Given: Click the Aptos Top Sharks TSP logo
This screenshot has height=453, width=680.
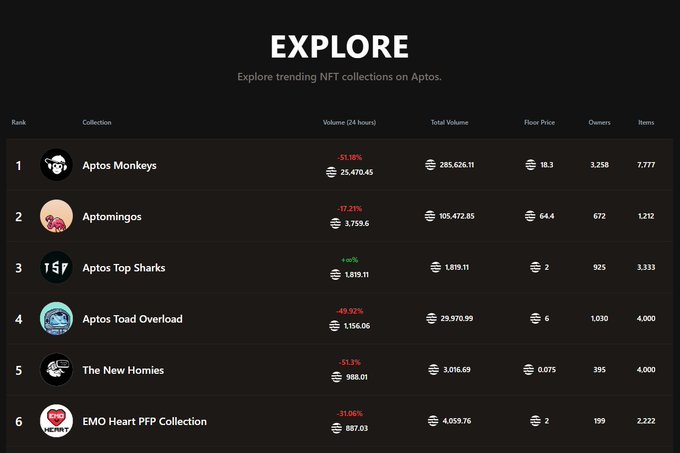Looking at the screenshot, I should [x=56, y=267].
